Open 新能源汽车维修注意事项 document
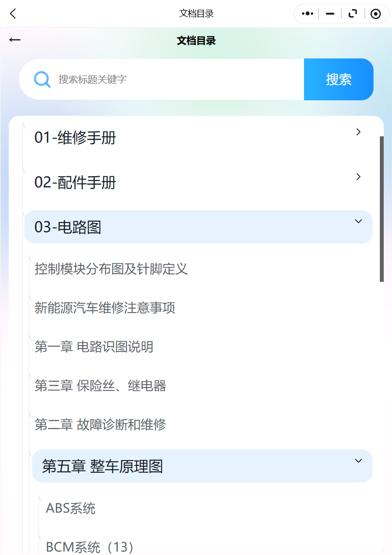The image size is (392, 555). pos(105,308)
